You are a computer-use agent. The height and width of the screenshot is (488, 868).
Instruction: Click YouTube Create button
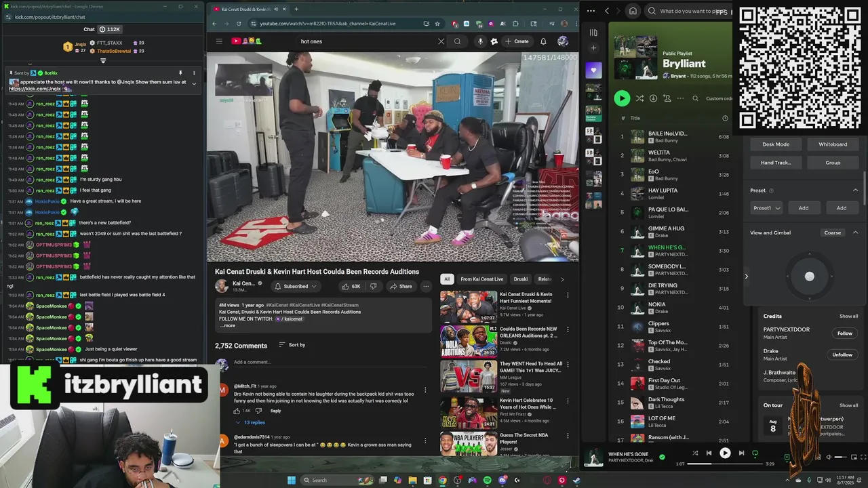coord(517,41)
